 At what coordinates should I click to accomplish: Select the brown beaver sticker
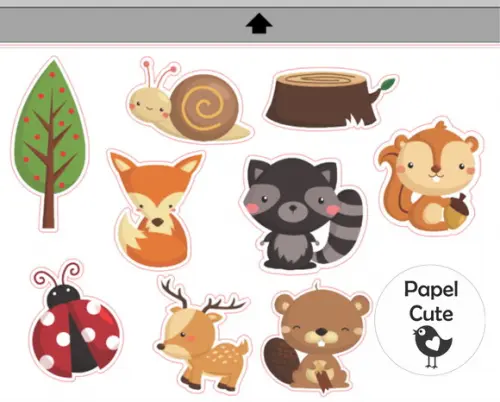317,338
